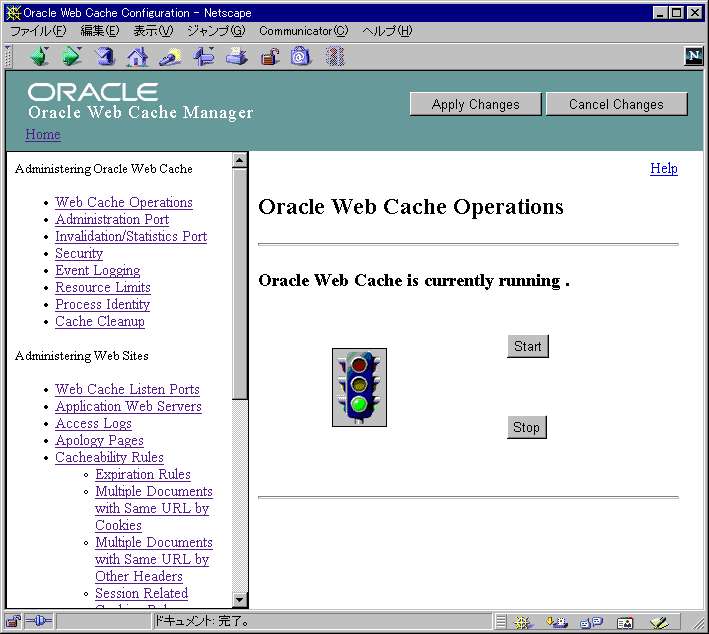Open Cache Cleanup link
Viewport: 709px width, 634px height.
coord(100,322)
